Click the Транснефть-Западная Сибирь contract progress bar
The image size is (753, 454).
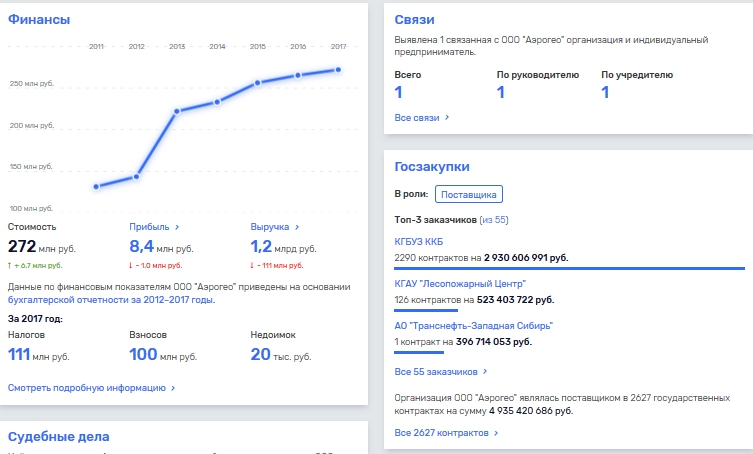(419, 352)
